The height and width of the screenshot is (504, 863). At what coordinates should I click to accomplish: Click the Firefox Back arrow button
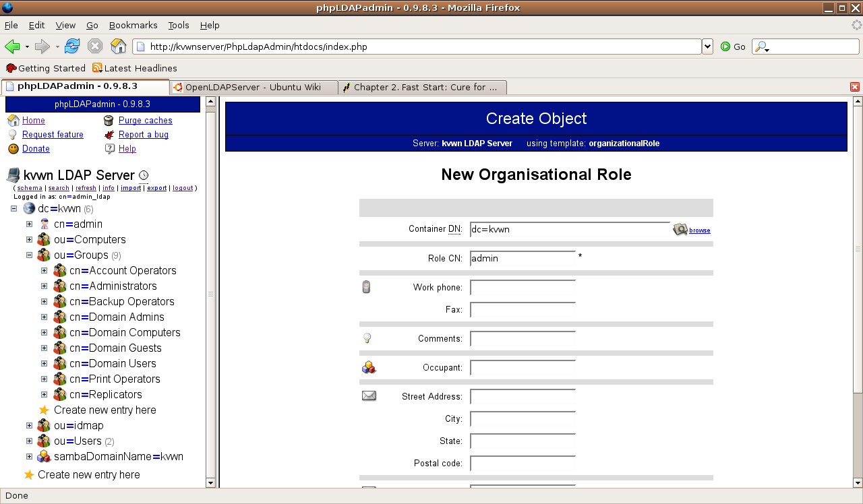(12, 46)
